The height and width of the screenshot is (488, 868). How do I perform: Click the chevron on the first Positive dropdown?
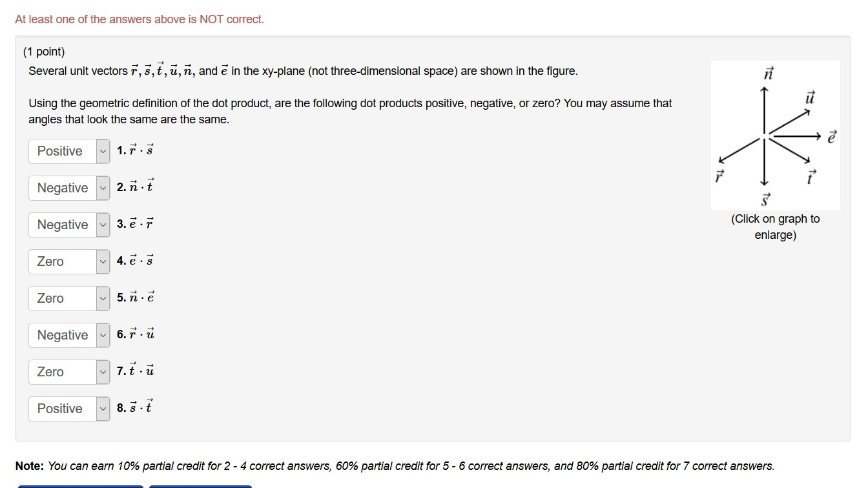pos(103,151)
